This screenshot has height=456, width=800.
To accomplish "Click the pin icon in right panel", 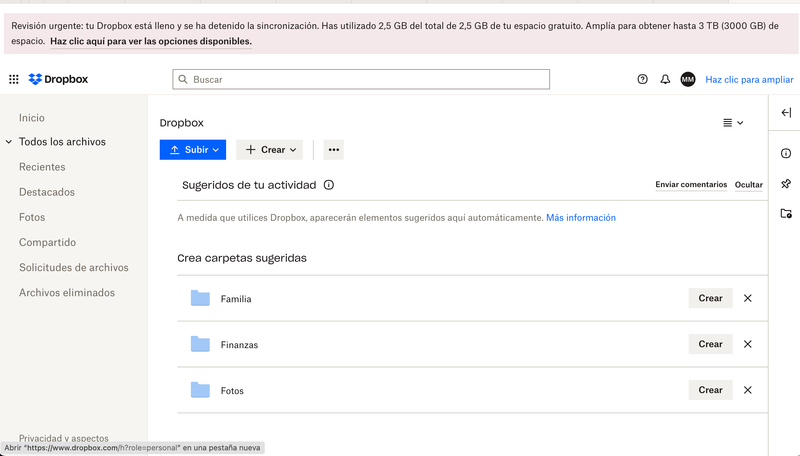I will pos(786,184).
